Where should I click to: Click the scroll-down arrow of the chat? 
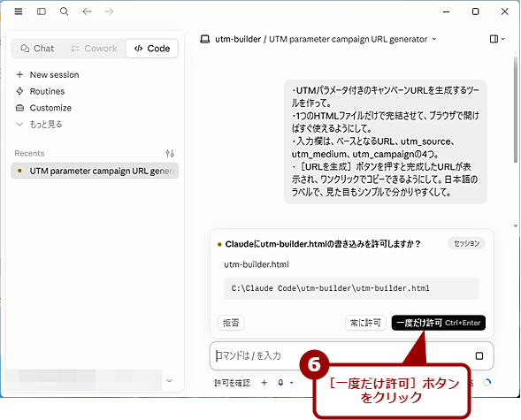tap(516, 225)
